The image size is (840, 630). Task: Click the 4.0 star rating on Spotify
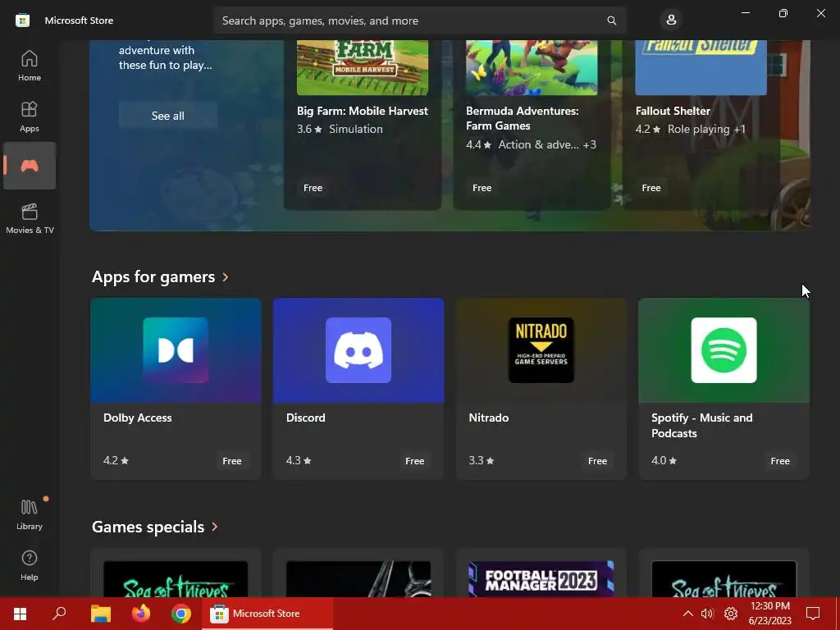point(664,461)
